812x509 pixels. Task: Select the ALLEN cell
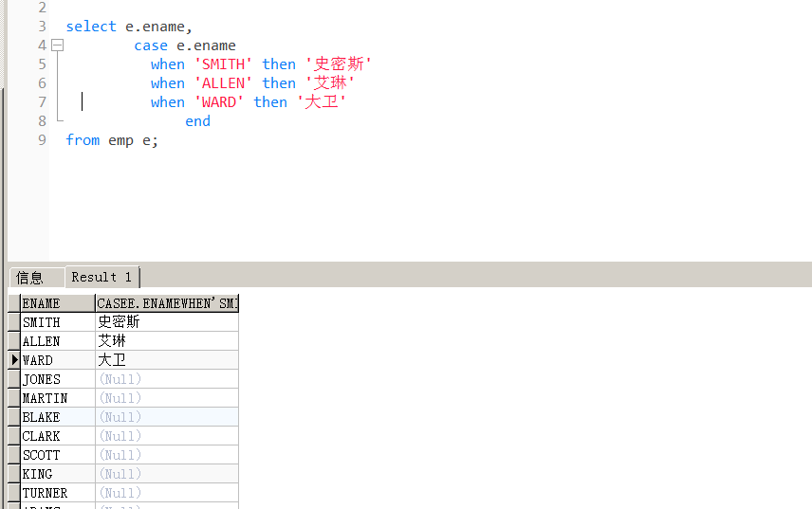coord(58,341)
